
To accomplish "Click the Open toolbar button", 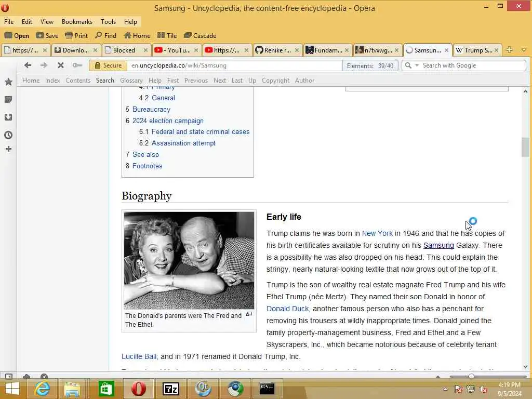I will tap(17, 36).
